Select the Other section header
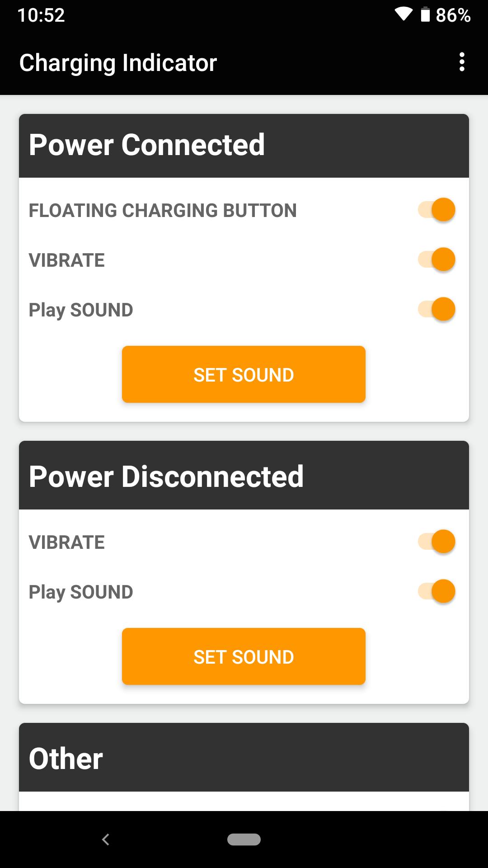 click(244, 757)
